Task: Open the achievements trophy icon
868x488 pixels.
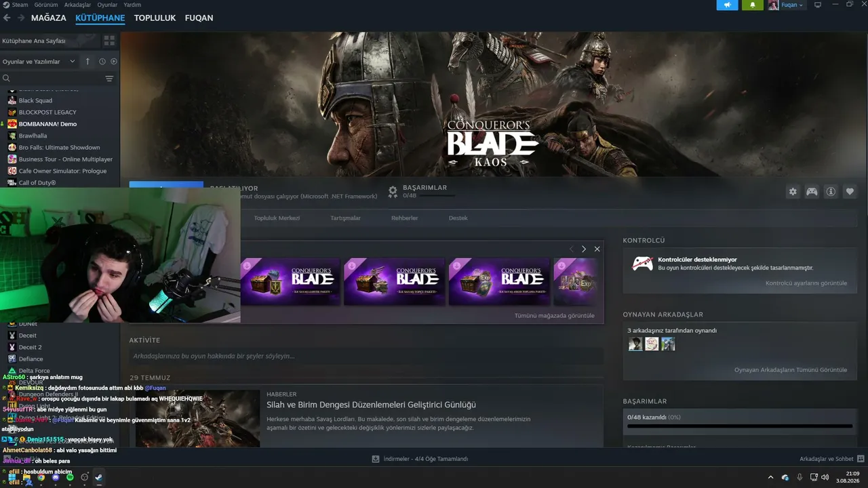Action: click(x=393, y=192)
